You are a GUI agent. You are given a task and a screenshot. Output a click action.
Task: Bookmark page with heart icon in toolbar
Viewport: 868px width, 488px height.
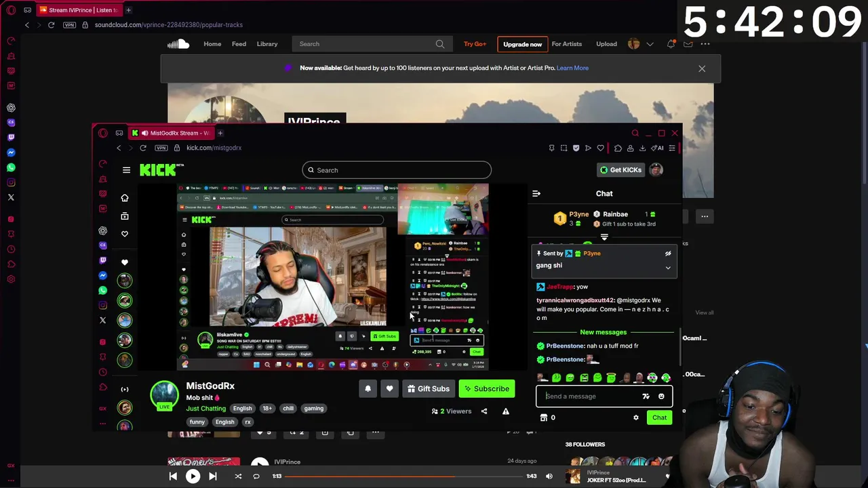[600, 148]
